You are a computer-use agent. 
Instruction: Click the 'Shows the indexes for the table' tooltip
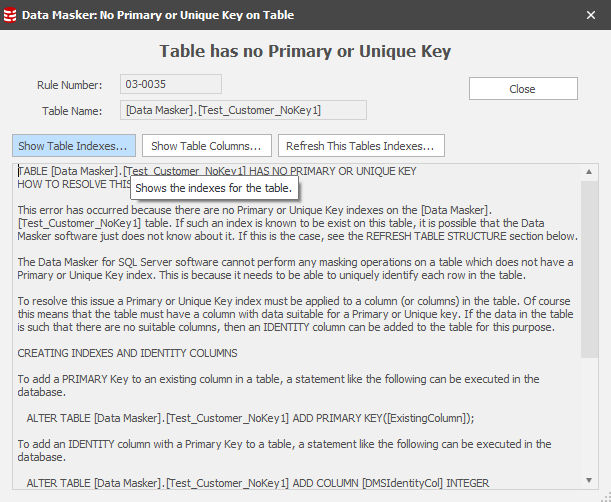214,188
